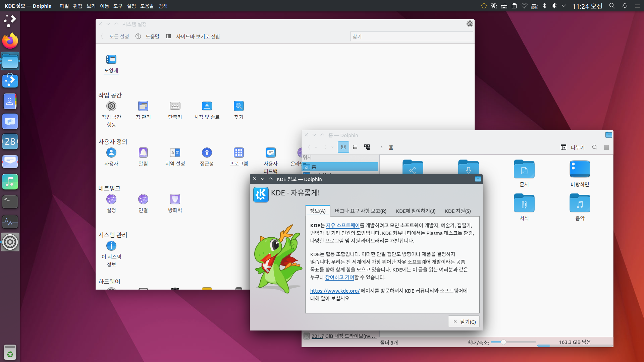
Task: Expand system tray hidden icons arrow
Action: pyautogui.click(x=564, y=6)
